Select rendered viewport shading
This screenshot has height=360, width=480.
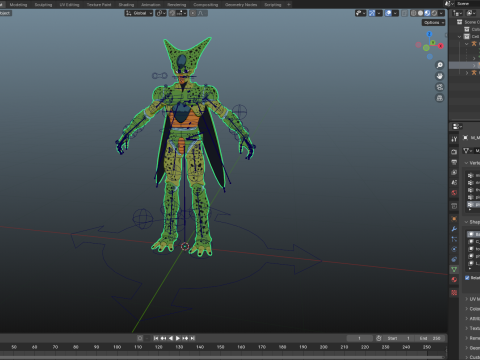(434, 13)
